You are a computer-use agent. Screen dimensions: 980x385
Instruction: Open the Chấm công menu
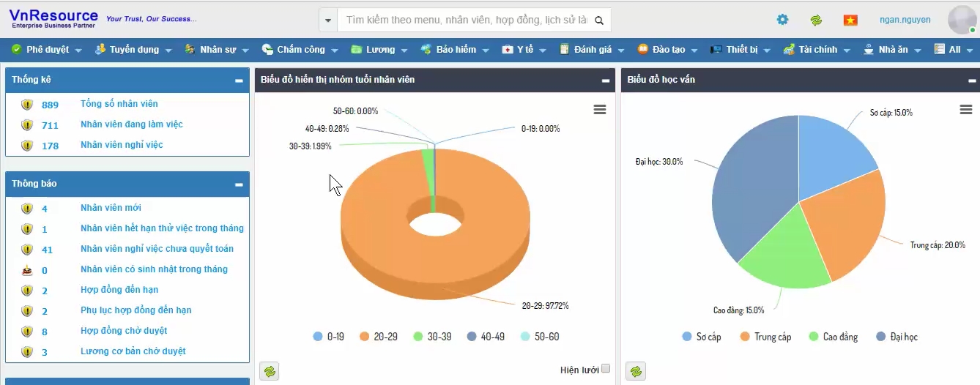(300, 50)
